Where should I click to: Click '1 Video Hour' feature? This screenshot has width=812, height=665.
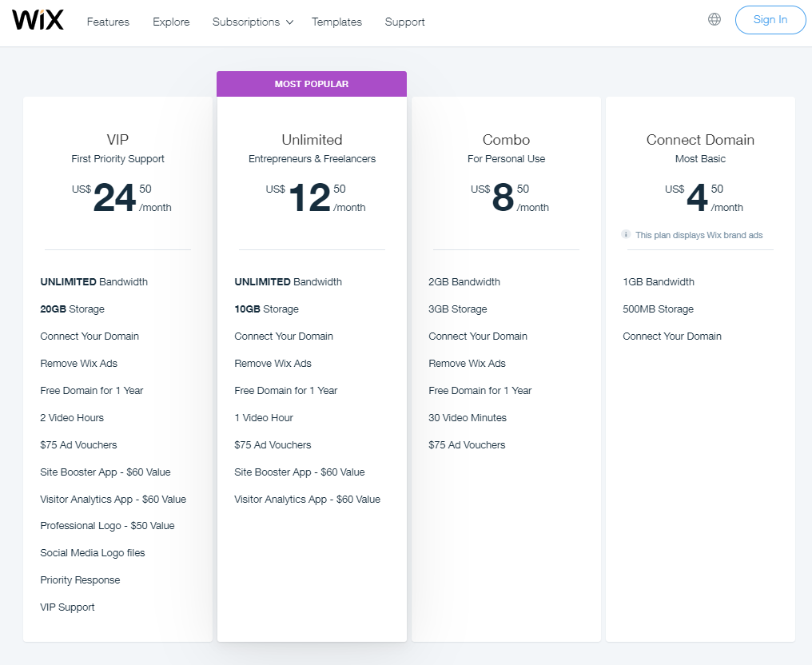(264, 417)
